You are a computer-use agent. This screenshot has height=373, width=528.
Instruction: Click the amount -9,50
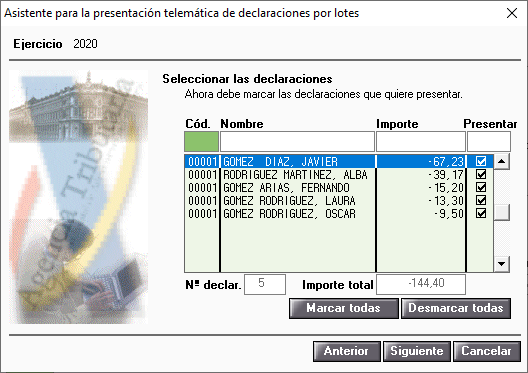(x=449, y=214)
